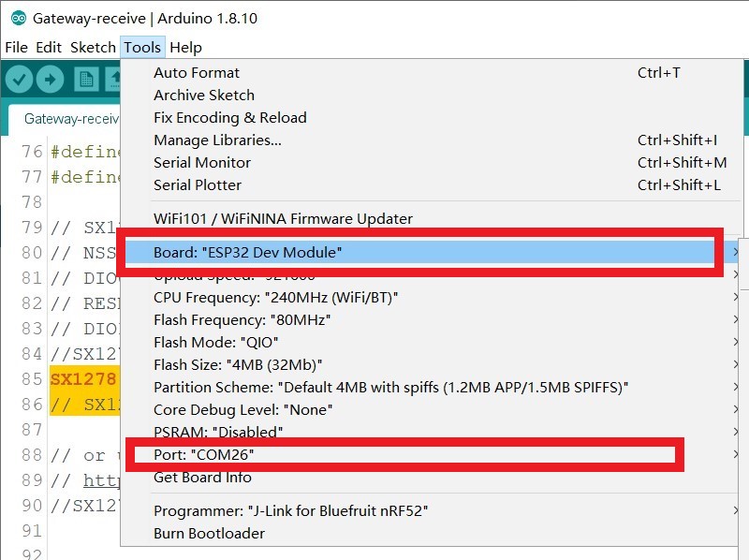Click line number 89 in the editor gutter
749x560 pixels.
32,480
